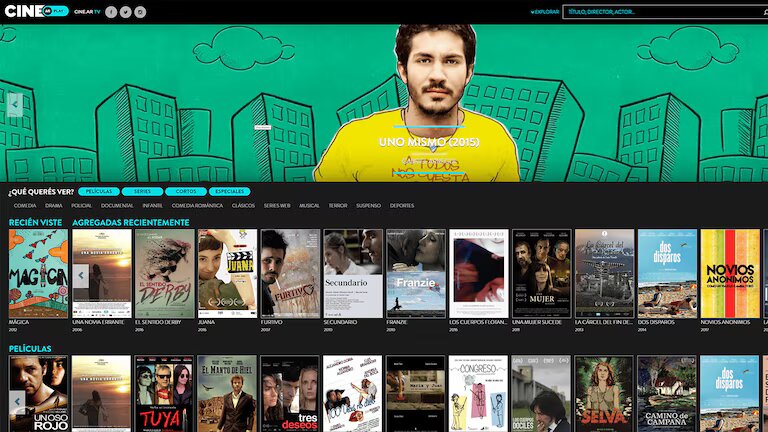Screen dimensions: 768x432
Task: Choose the Especiales filter pill
Action: click(x=230, y=191)
